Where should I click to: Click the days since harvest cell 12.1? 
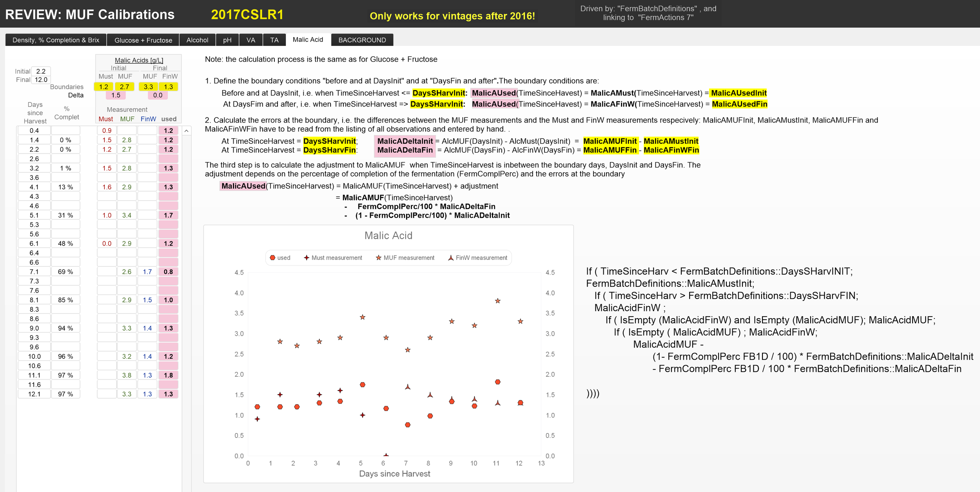34,394
